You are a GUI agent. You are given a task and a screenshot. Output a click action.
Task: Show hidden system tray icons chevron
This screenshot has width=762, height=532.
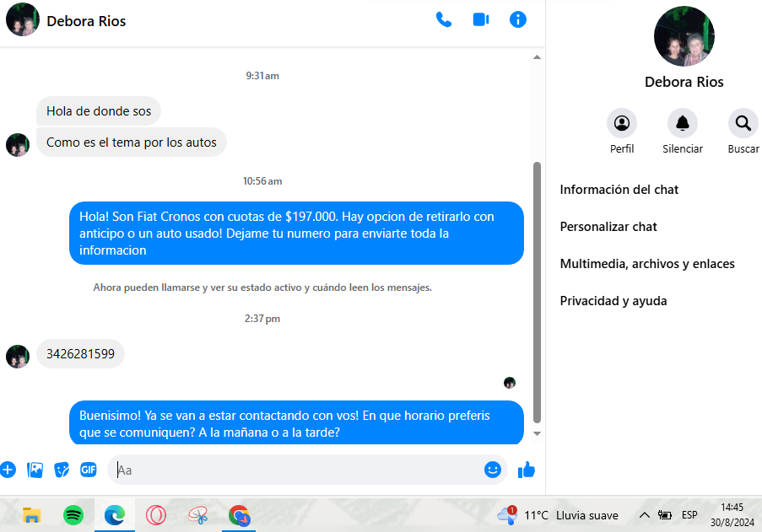point(645,515)
